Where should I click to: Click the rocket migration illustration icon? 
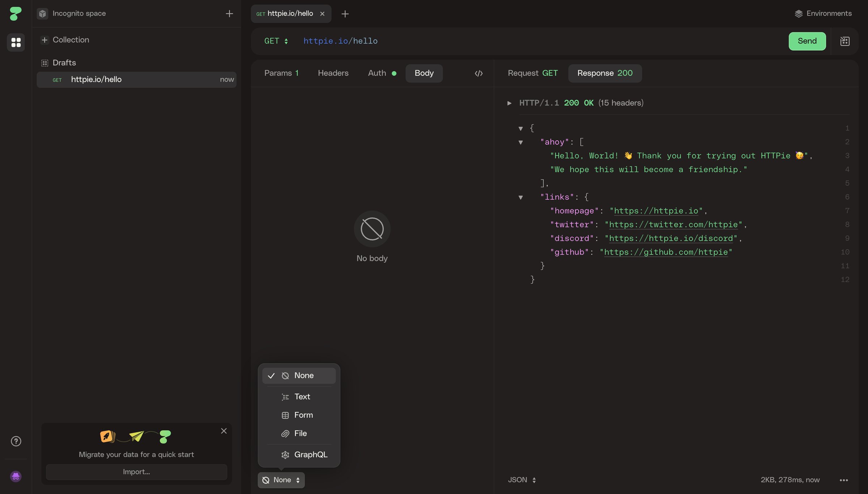107,436
